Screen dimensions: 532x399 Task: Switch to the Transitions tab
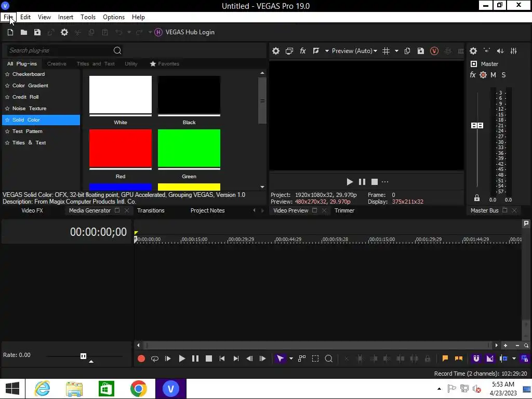coord(151,210)
